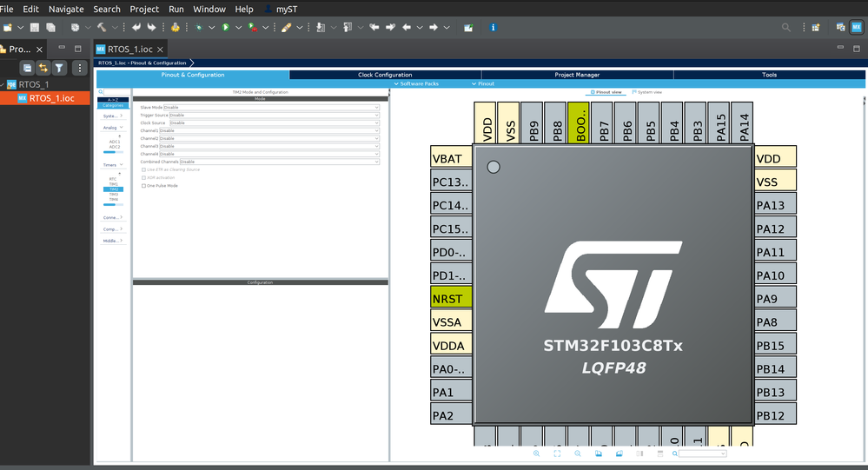This screenshot has height=470, width=868.
Task: Enable the One Pulse Mode checkbox
Action: click(x=144, y=185)
